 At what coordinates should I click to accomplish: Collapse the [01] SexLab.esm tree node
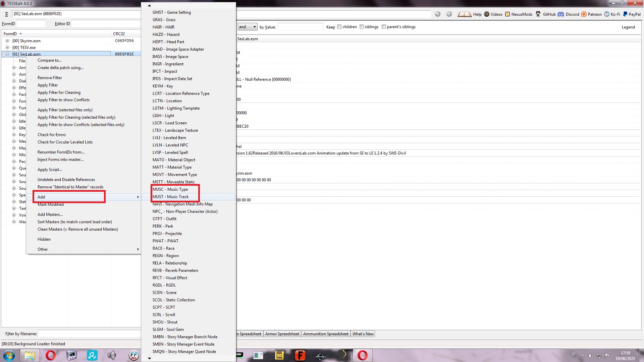[x=7, y=54]
